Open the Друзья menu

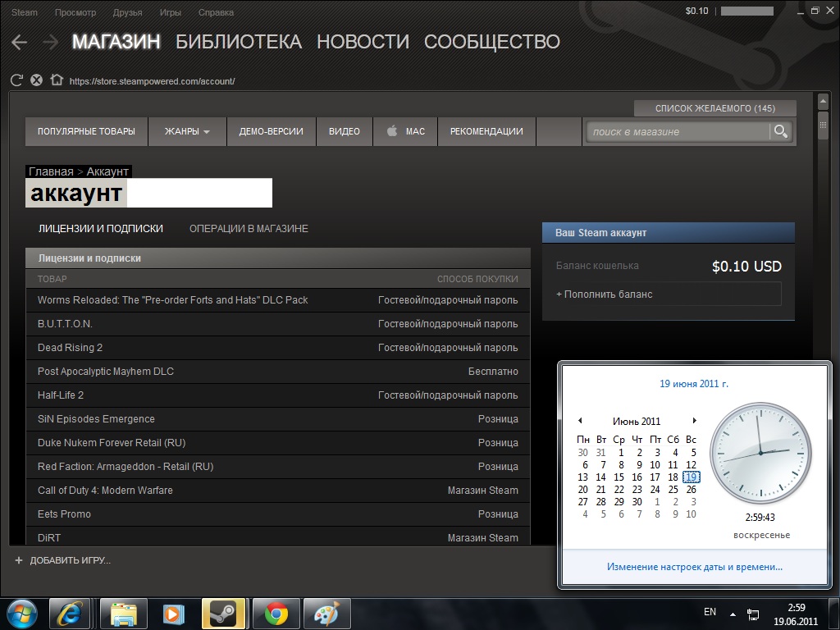(127, 12)
